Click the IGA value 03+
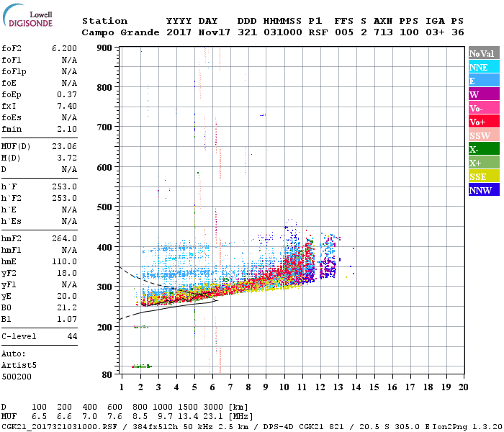 [x=435, y=32]
